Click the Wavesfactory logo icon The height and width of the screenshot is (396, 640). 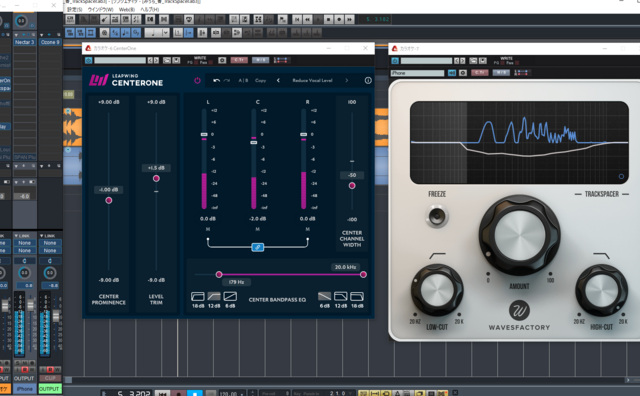(x=519, y=311)
